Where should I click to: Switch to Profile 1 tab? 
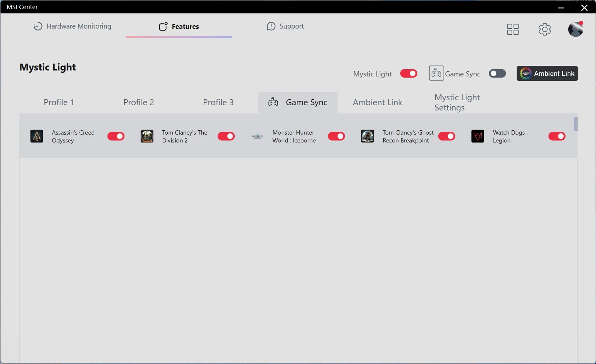(x=59, y=102)
